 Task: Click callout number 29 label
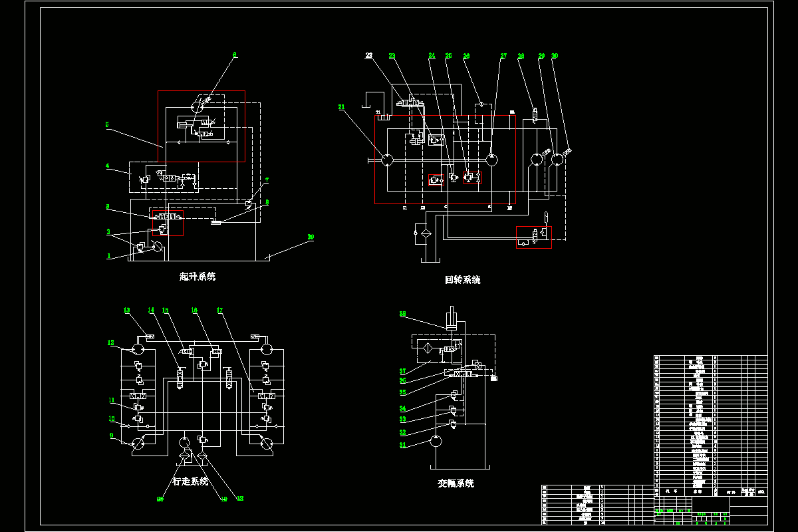(541, 56)
